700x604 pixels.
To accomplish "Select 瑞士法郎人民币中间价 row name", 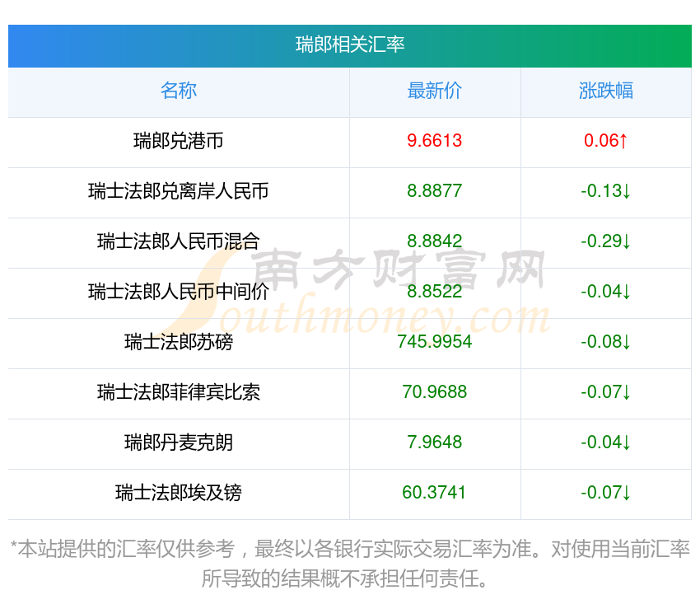I will pos(179,292).
